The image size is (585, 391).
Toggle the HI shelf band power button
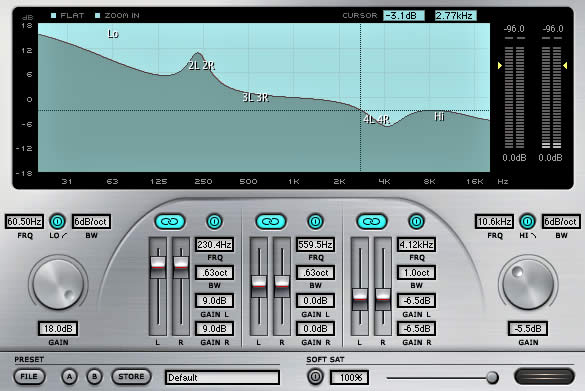(x=527, y=222)
